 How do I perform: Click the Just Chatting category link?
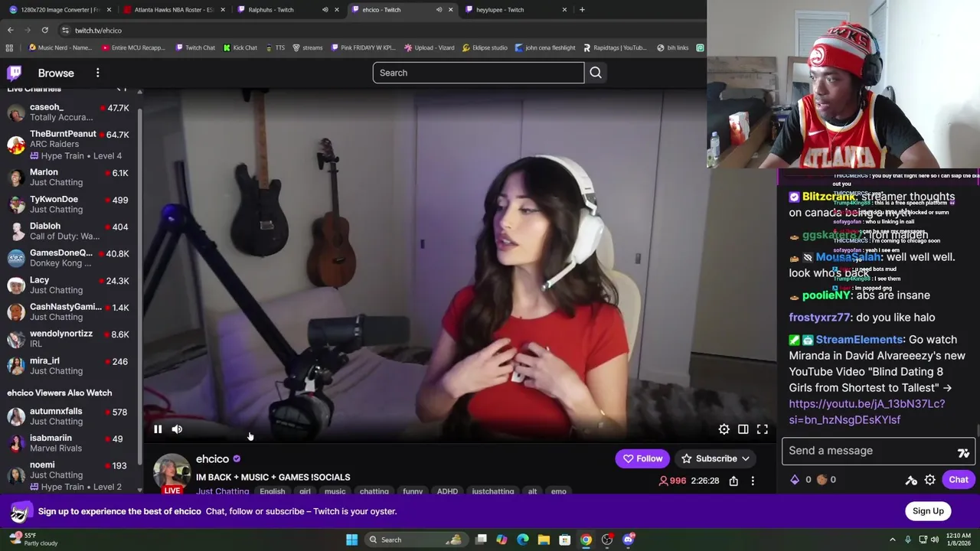222,491
